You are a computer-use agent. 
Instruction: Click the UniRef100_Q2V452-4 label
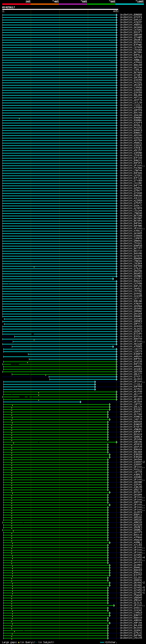(x=132, y=557)
